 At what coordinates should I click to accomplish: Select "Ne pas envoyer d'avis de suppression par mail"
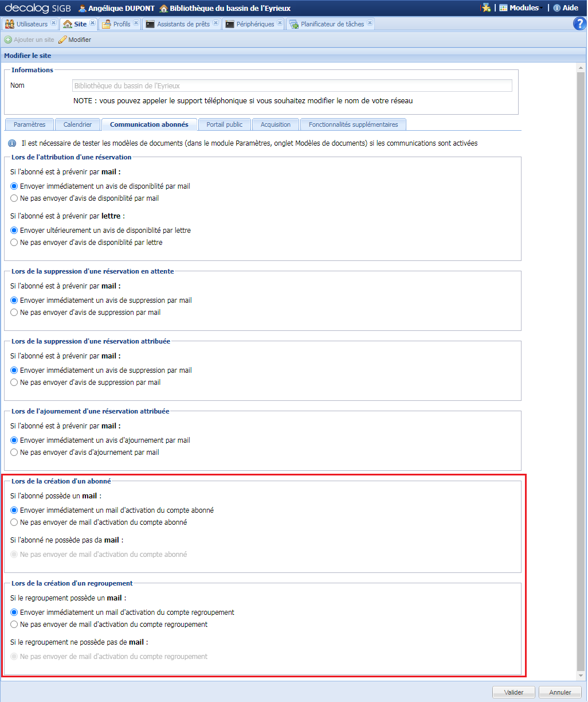coord(13,312)
